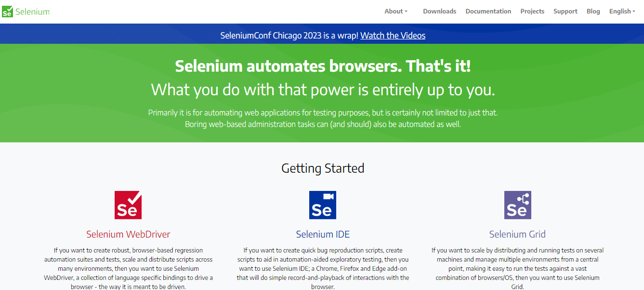Viewport: 644px width, 290px height.
Task: Open the purple Selenium Grid icon
Action: pos(517,204)
